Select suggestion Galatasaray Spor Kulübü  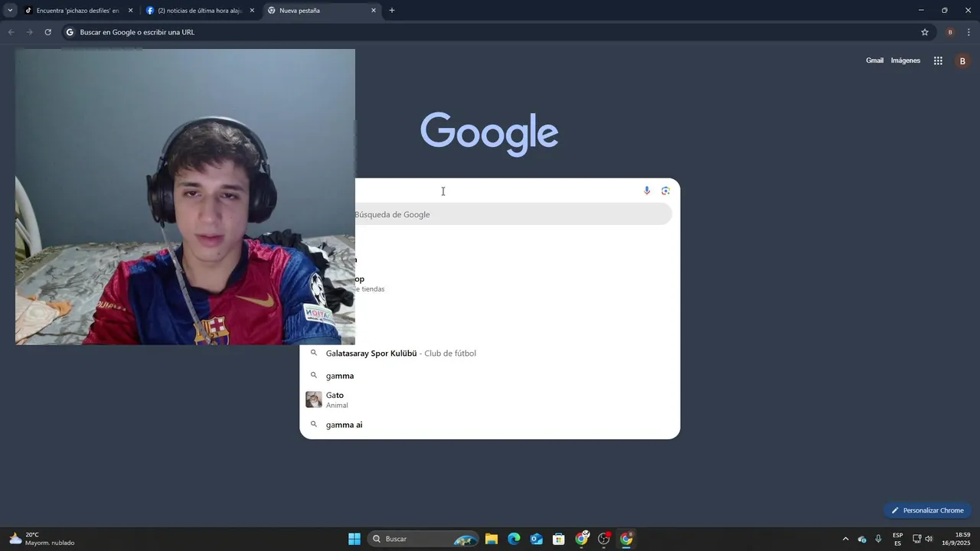490,354
